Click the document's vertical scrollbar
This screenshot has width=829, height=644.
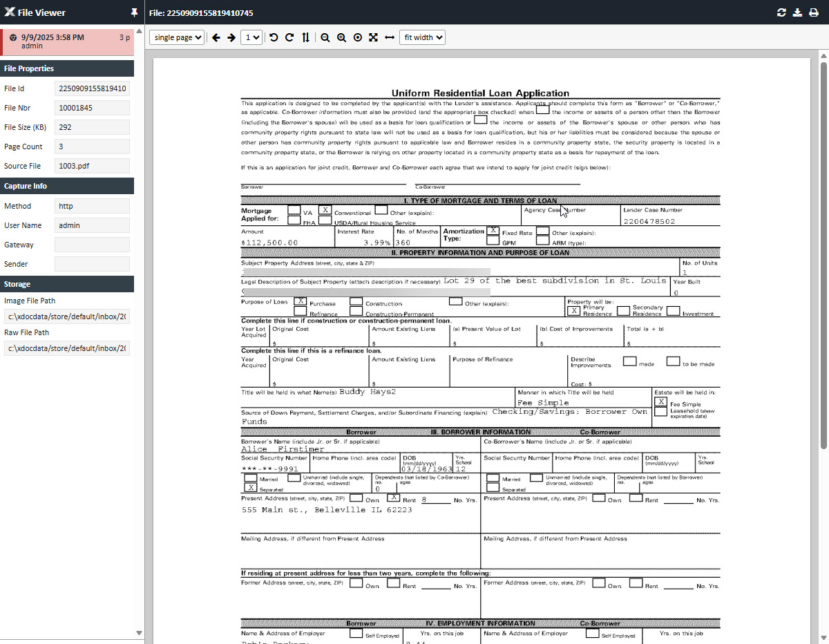tap(823, 256)
